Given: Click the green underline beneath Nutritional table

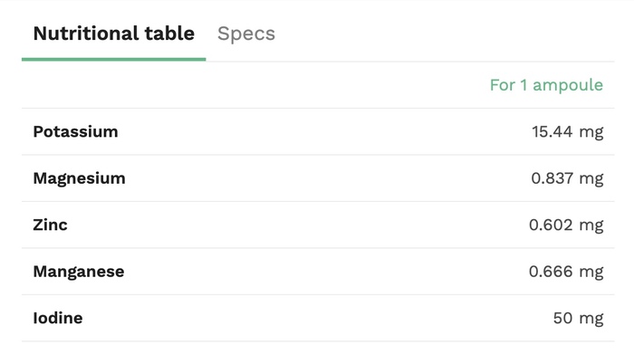Looking at the screenshot, I should click(113, 60).
